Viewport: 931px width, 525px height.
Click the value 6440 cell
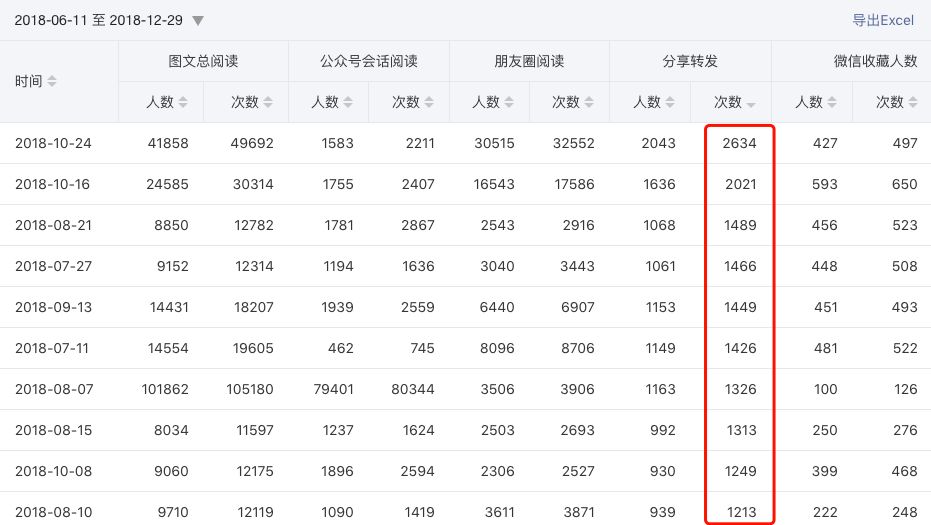(497, 307)
